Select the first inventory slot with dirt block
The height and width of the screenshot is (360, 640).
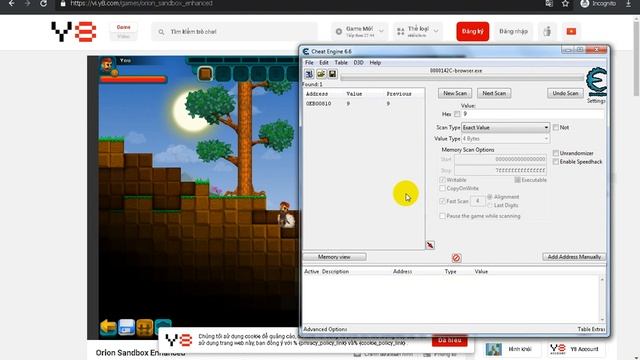click(x=205, y=74)
